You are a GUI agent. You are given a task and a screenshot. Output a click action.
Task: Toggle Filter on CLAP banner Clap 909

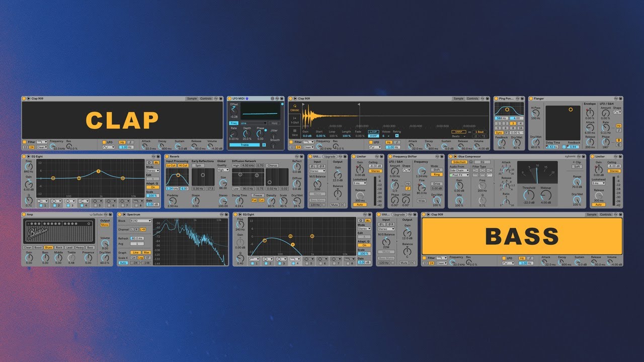point(24,142)
